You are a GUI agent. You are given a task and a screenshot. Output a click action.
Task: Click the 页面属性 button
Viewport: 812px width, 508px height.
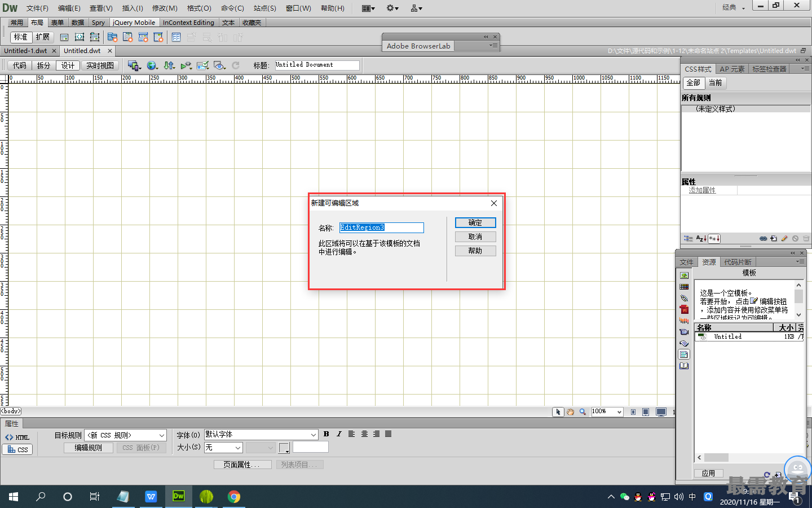click(x=242, y=465)
